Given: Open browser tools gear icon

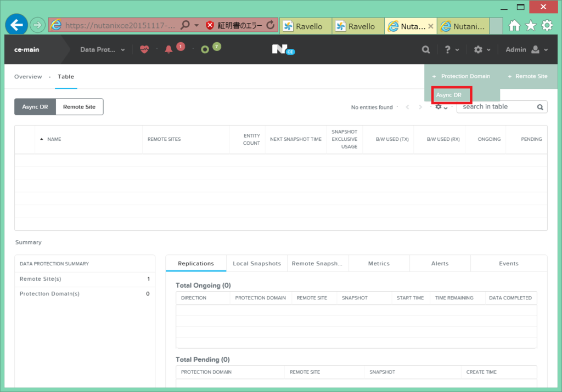Looking at the screenshot, I should 547,25.
